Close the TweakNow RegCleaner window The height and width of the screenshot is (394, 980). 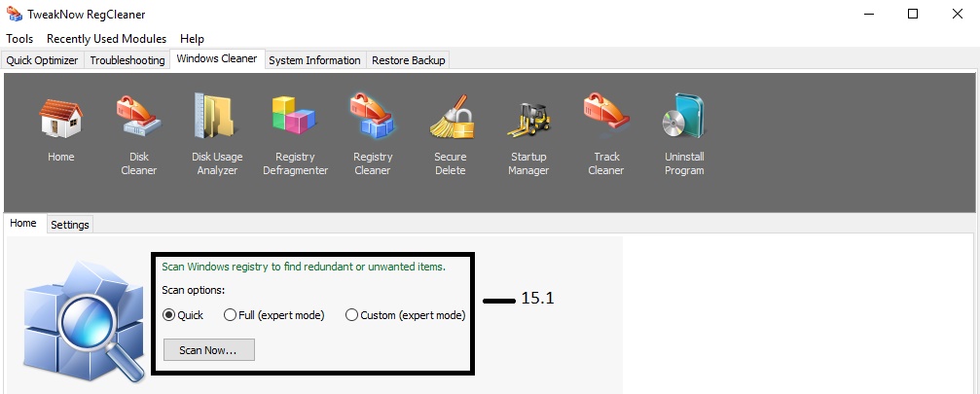[x=957, y=14]
